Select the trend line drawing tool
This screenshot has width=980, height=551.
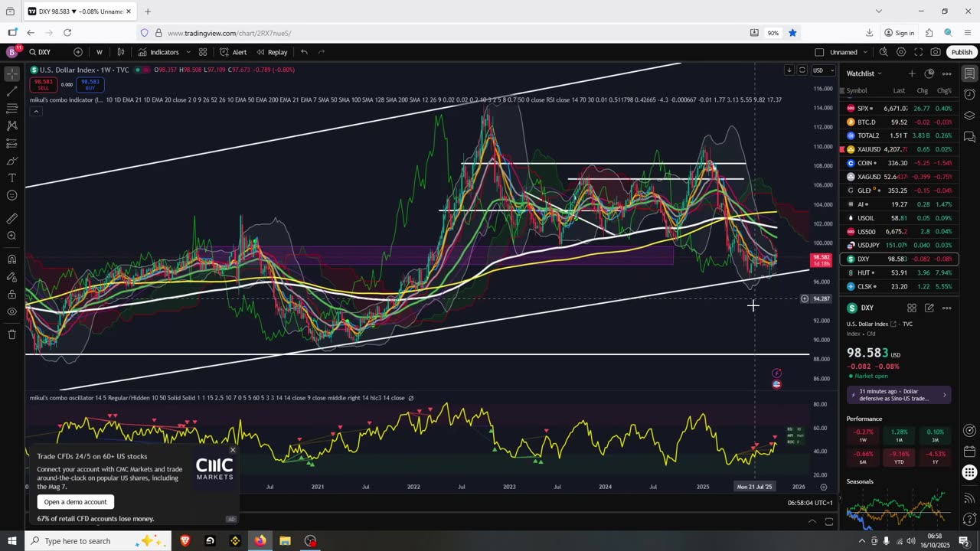point(12,90)
